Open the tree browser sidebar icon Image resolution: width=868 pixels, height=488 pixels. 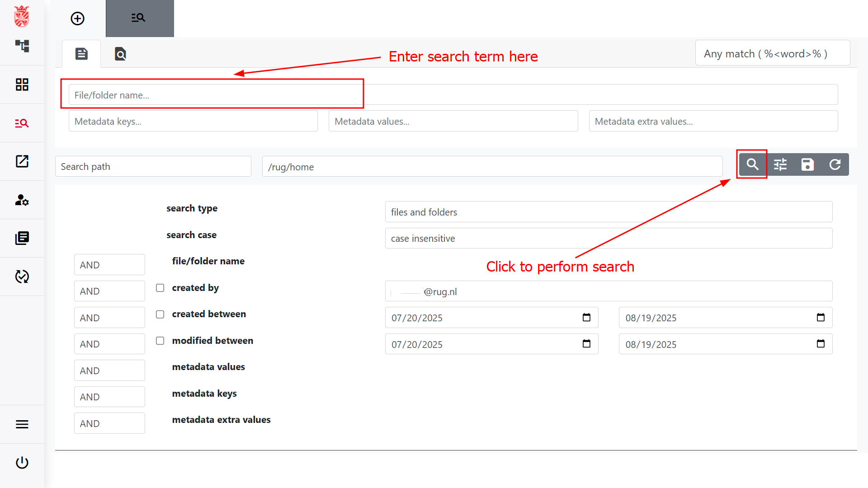(22, 46)
